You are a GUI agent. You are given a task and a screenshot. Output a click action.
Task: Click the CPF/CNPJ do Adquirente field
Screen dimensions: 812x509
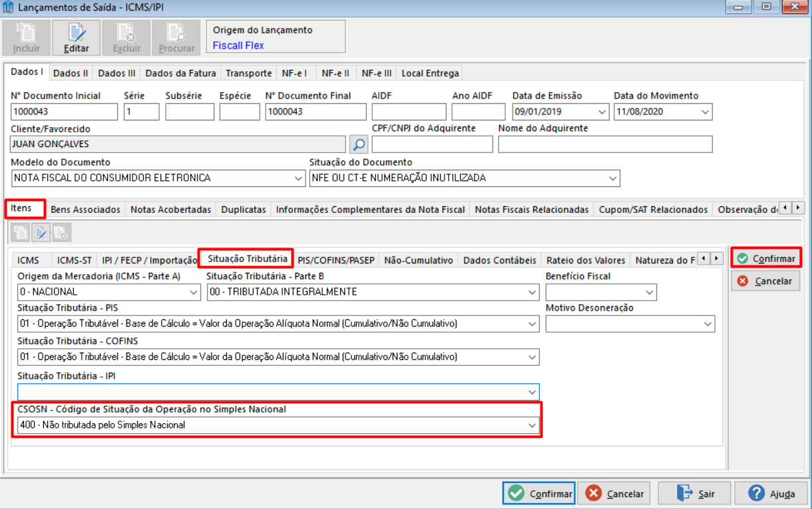(433, 144)
